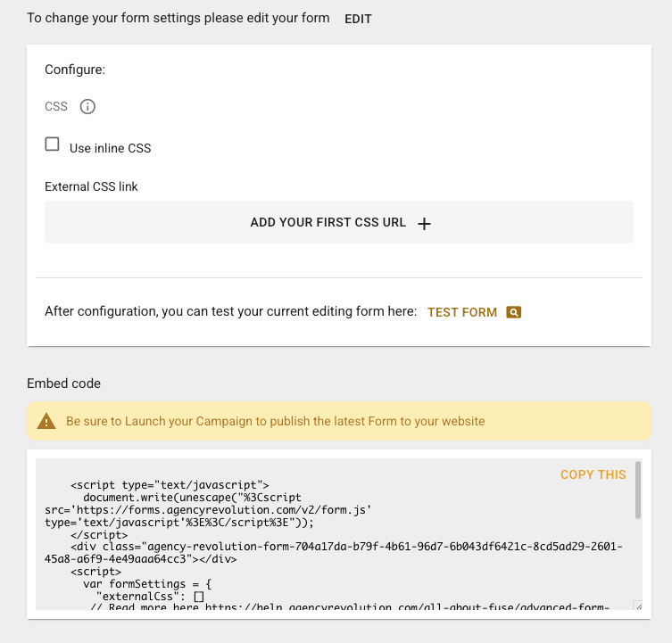Click the magnifier icon next to TEST FORM
672x643 pixels.
(513, 312)
